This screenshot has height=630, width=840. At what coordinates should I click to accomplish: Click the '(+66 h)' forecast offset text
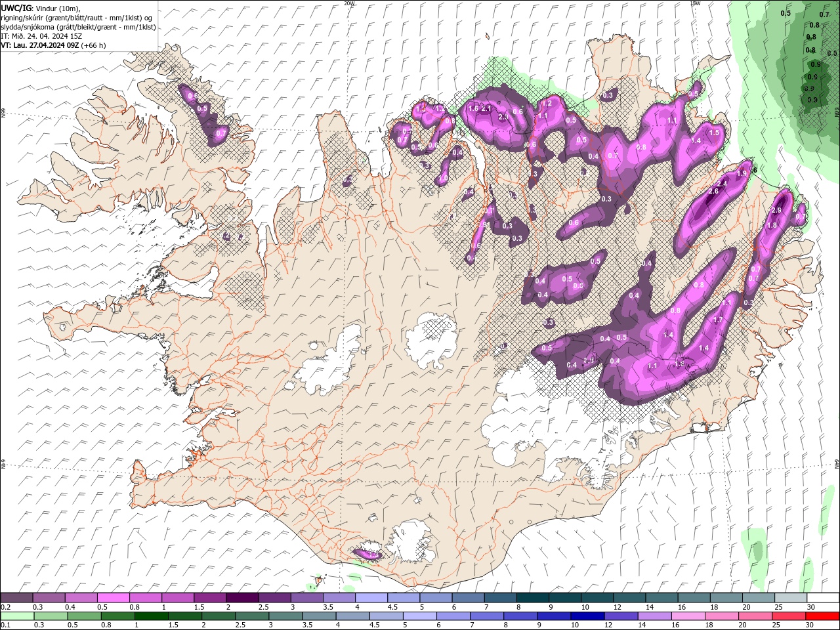pyautogui.click(x=94, y=45)
